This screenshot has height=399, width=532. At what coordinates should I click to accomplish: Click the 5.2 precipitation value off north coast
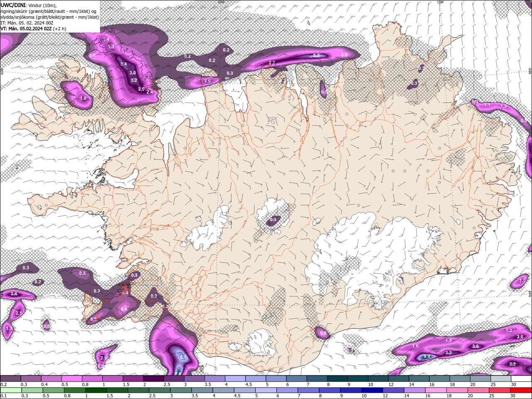(316, 55)
